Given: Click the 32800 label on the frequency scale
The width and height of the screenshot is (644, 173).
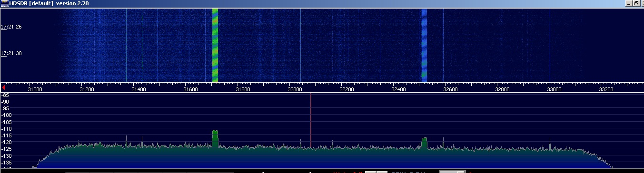Looking at the screenshot, I should pyautogui.click(x=502, y=89).
